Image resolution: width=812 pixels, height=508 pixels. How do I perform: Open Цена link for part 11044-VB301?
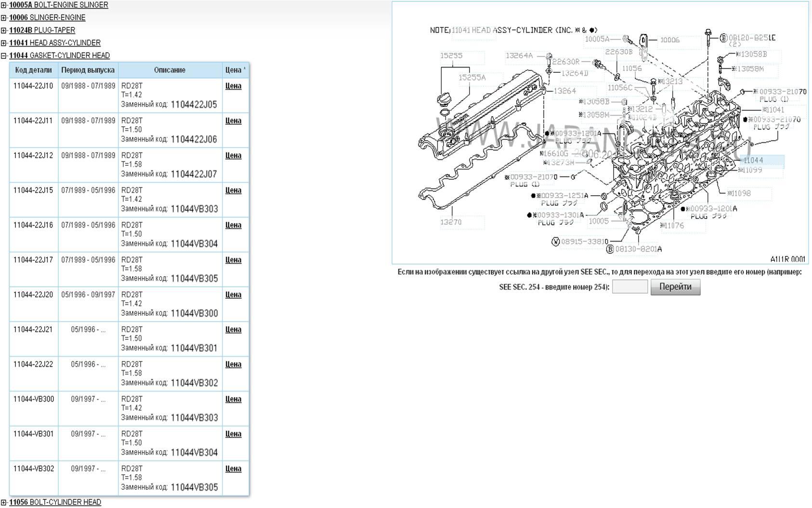233,433
